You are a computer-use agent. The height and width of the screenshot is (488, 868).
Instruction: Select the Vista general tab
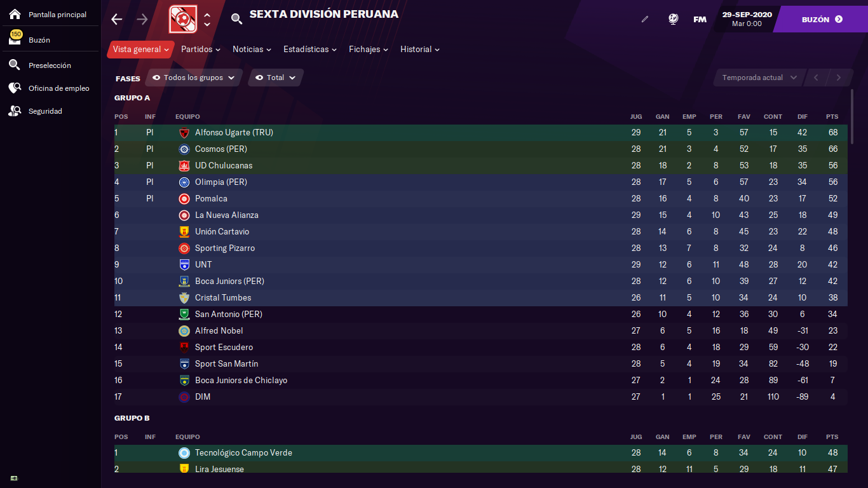(x=140, y=49)
